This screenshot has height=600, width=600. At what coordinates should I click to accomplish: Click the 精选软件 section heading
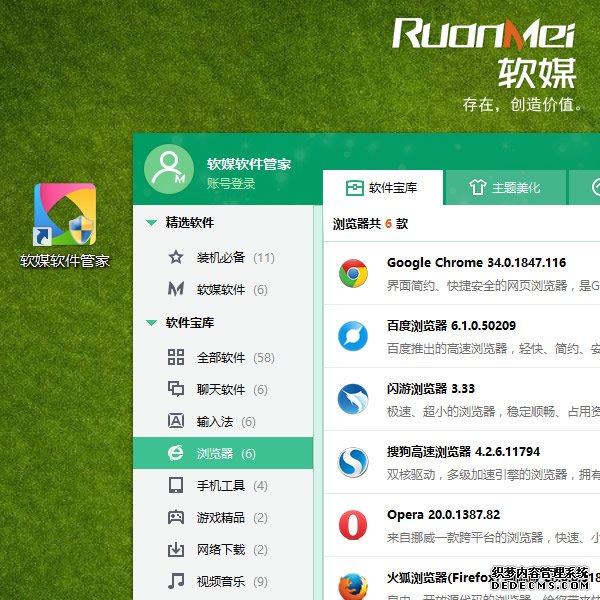190,222
